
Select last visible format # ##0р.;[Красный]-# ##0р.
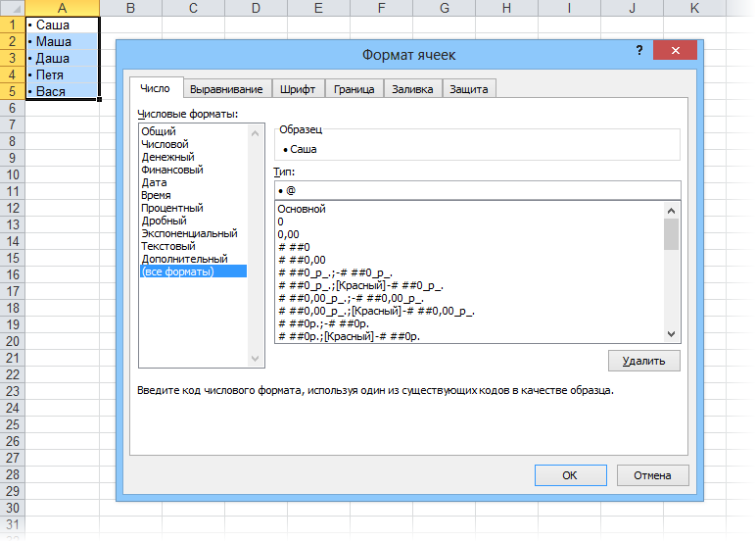(x=469, y=336)
